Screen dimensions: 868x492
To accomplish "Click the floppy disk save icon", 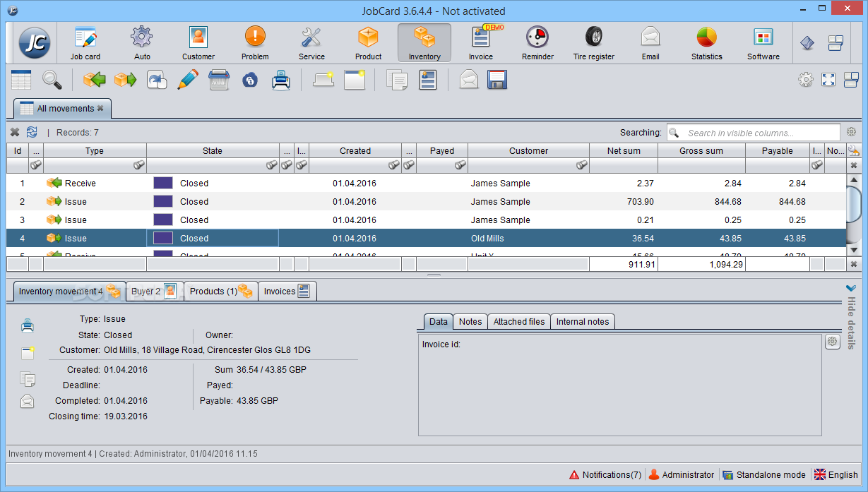I will (498, 80).
